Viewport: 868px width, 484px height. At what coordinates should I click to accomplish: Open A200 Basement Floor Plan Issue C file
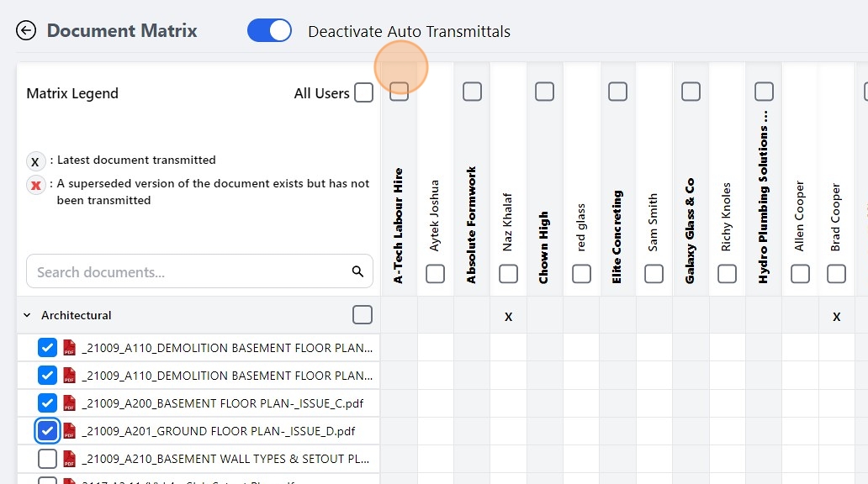tap(223, 403)
